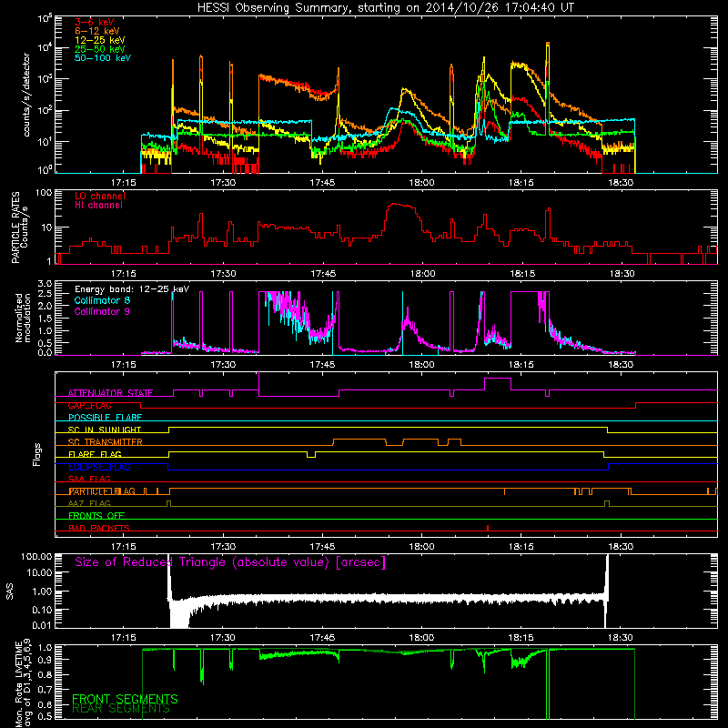This screenshot has width=728, height=728.
Task: Click the 18:00 tick label under counts panel
Action: pos(421,183)
